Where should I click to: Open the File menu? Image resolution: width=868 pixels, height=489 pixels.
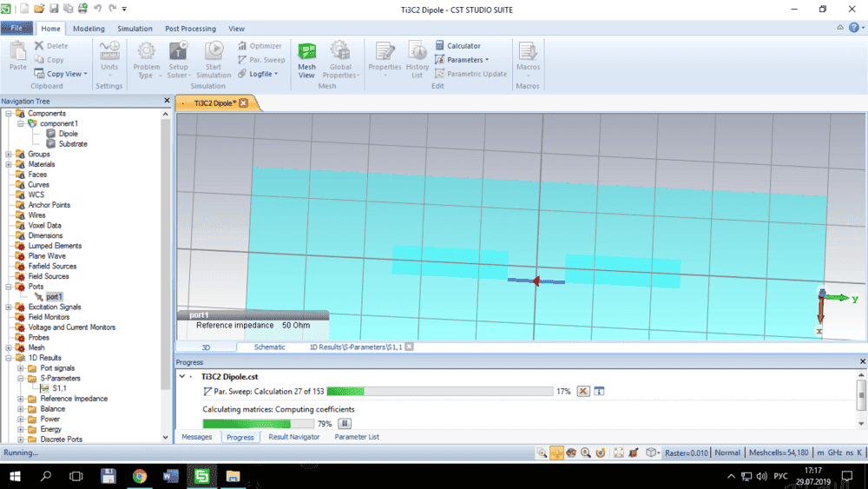tap(16, 29)
